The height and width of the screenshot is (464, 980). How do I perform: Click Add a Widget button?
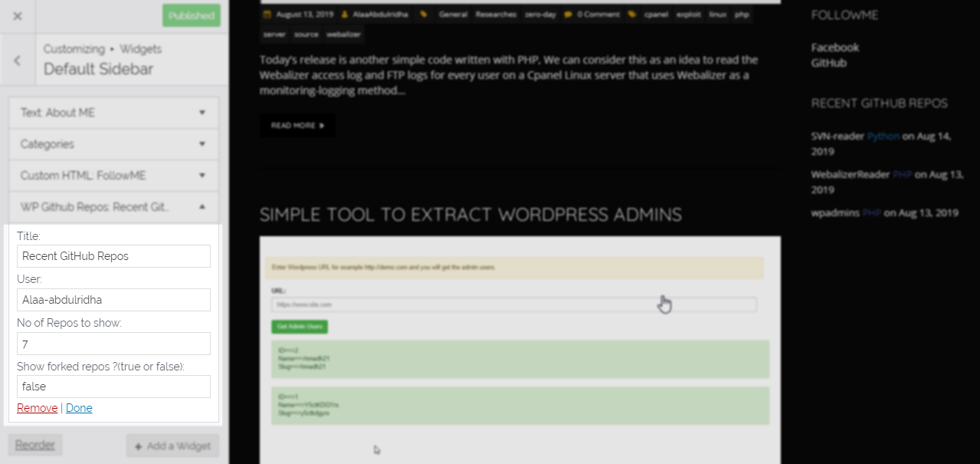(172, 446)
